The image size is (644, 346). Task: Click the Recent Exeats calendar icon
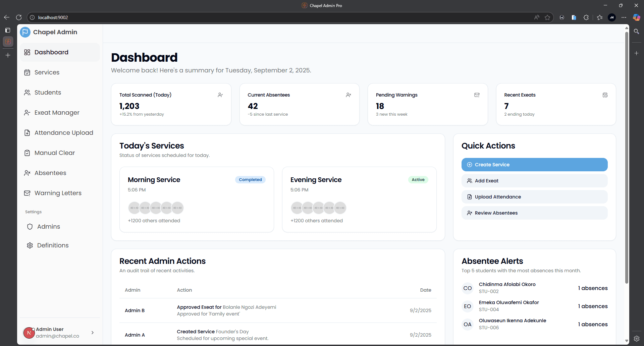point(605,95)
